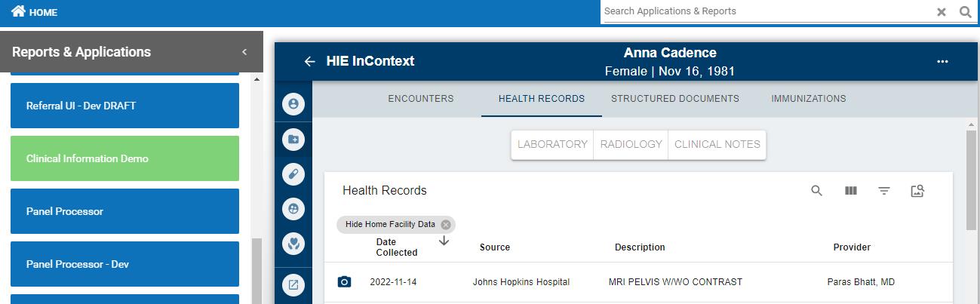
Task: Open the view columns icon
Action: tap(851, 191)
